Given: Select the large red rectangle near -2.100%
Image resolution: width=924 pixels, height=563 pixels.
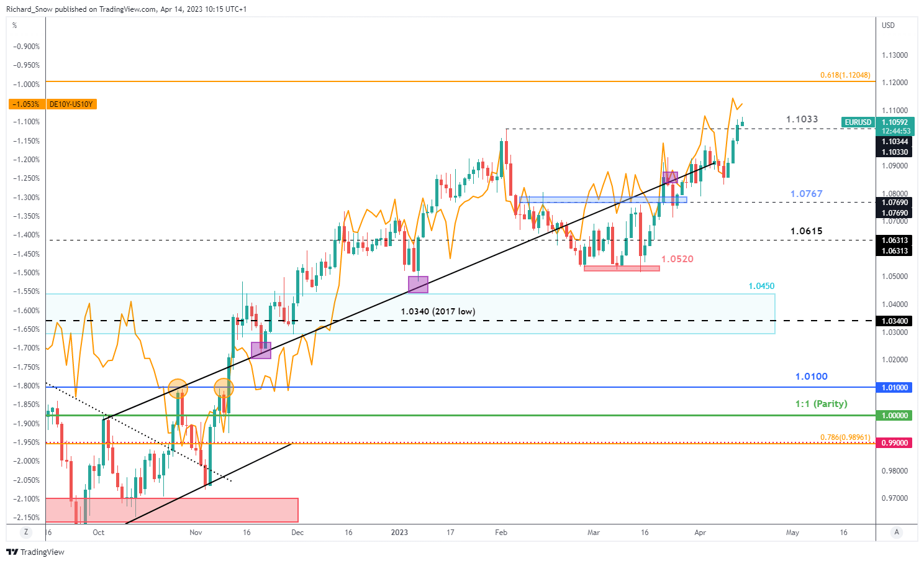Looking at the screenshot, I should point(172,510).
